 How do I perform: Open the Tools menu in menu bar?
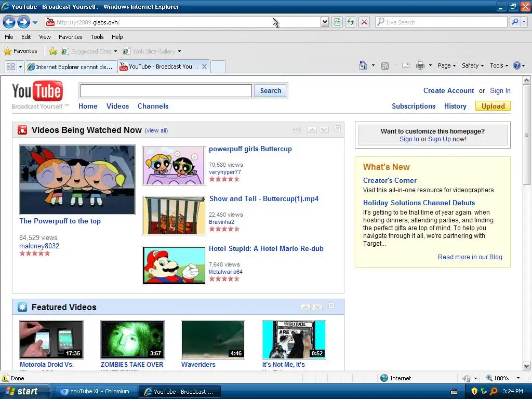[97, 37]
